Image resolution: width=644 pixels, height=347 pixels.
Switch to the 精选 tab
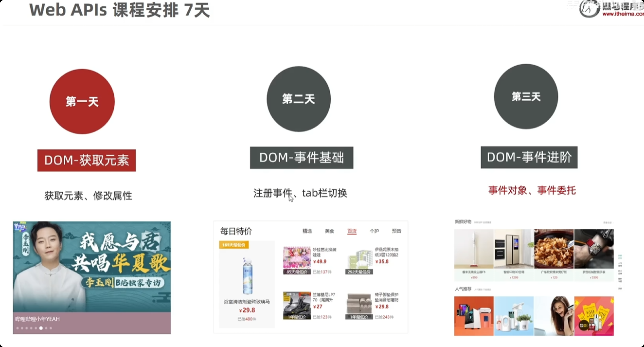coord(307,231)
